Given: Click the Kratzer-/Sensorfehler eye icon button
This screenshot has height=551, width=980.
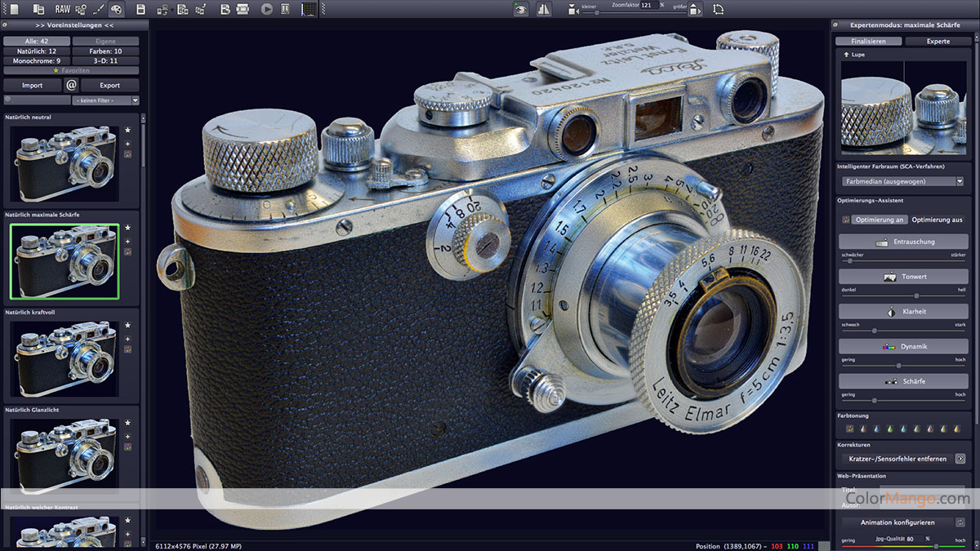Looking at the screenshot, I should tap(960, 459).
